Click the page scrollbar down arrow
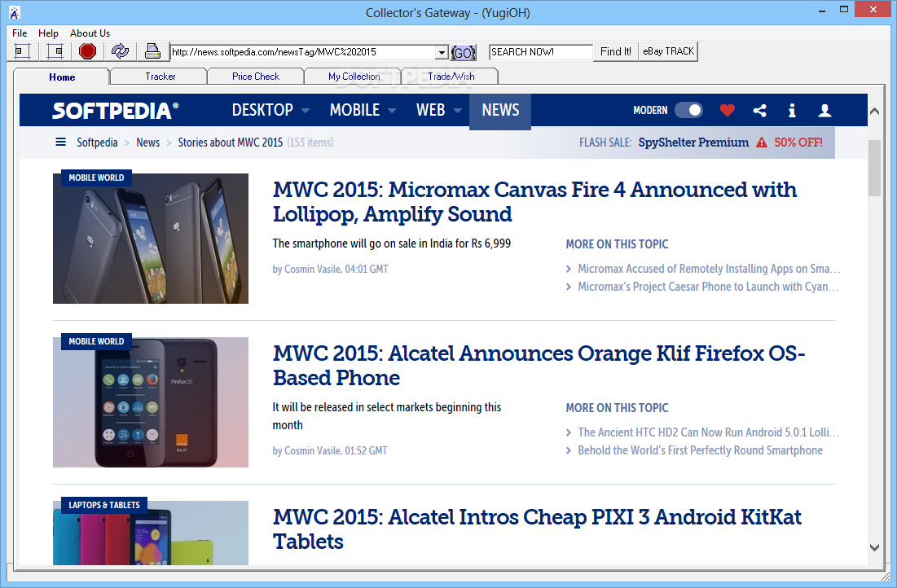 point(874,547)
